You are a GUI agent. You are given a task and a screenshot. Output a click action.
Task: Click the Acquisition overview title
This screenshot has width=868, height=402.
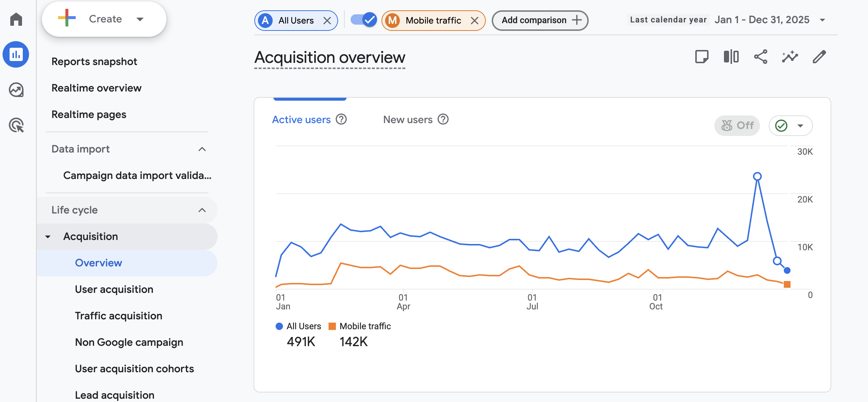pyautogui.click(x=330, y=57)
